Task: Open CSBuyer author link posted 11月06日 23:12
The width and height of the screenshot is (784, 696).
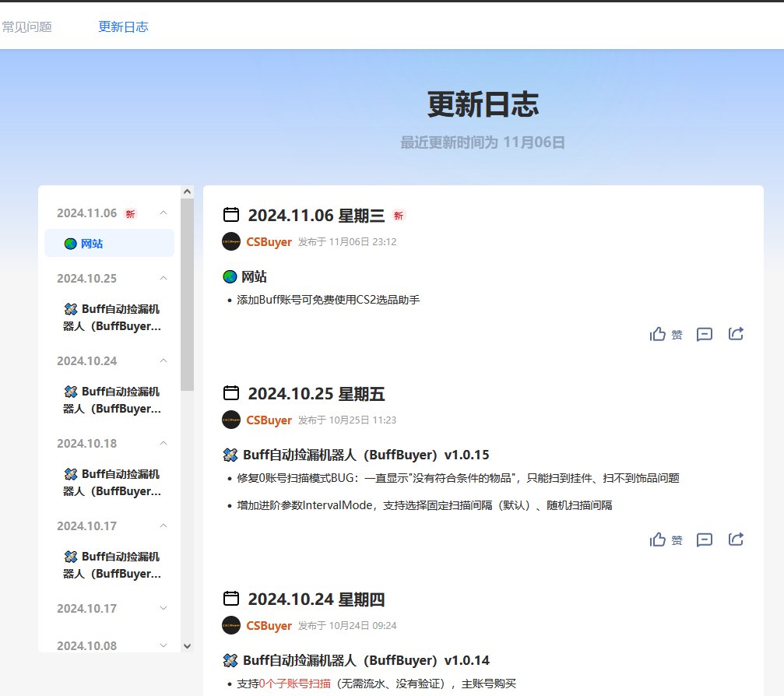Action: tap(269, 242)
